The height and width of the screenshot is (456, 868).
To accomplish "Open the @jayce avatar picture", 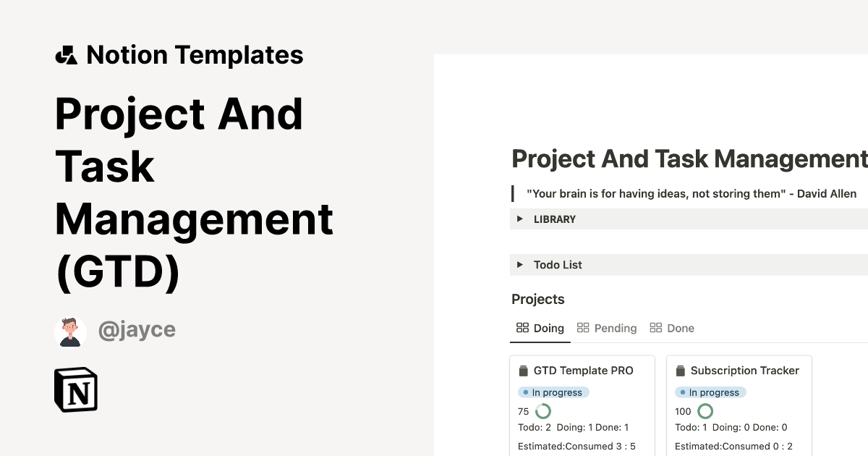I will [70, 331].
